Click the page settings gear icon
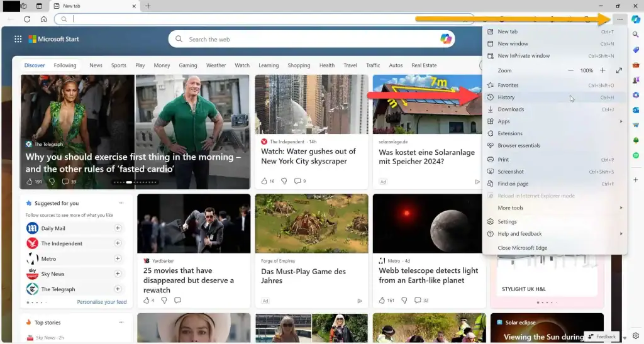This screenshot has height=344, width=644. (636, 336)
